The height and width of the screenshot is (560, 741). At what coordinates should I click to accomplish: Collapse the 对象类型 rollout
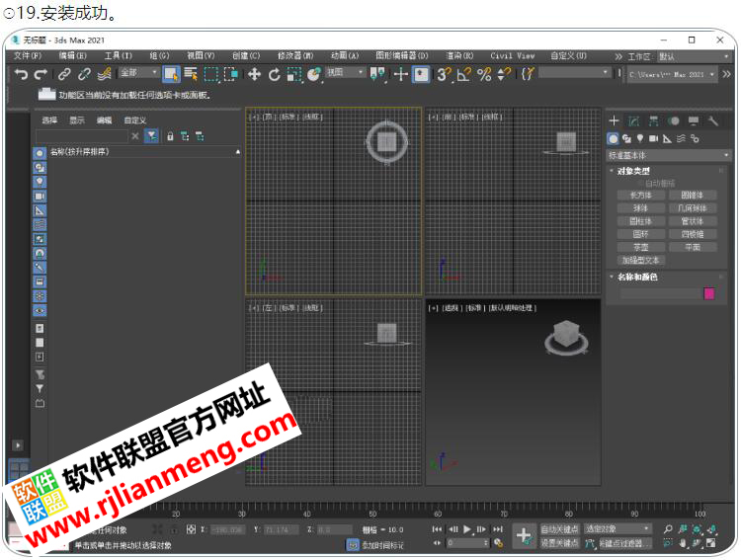click(632, 171)
